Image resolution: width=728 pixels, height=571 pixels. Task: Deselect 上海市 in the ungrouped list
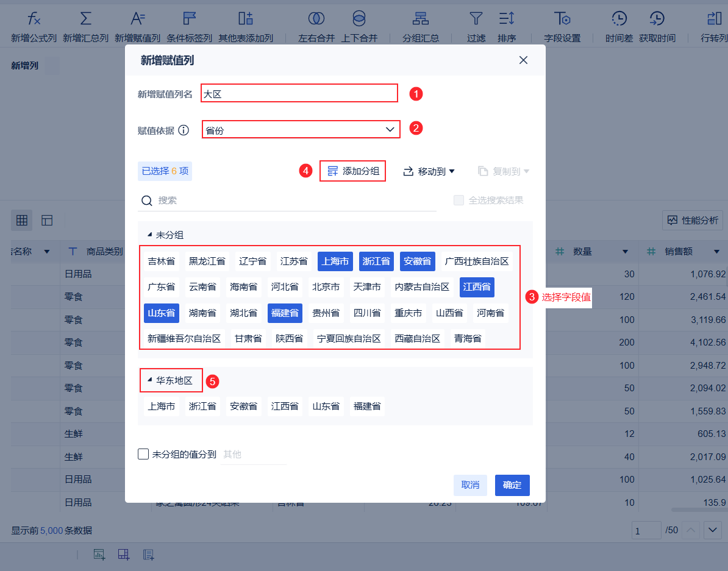click(335, 261)
